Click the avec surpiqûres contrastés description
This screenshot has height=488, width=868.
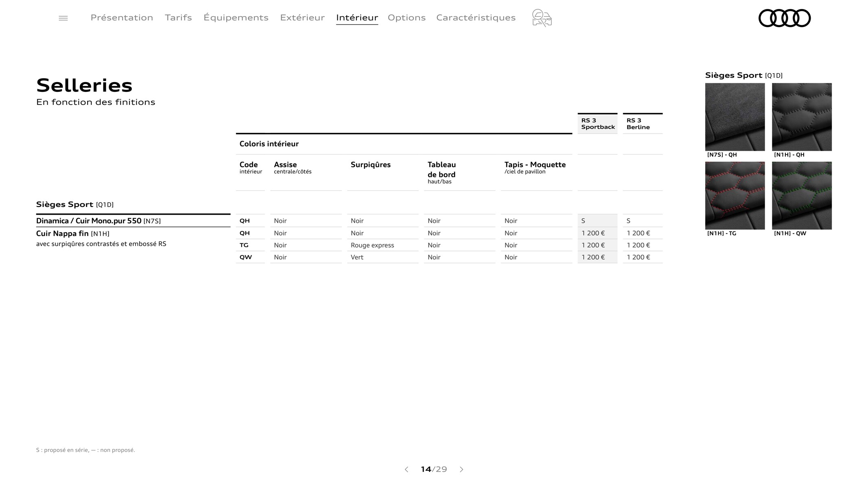click(101, 244)
